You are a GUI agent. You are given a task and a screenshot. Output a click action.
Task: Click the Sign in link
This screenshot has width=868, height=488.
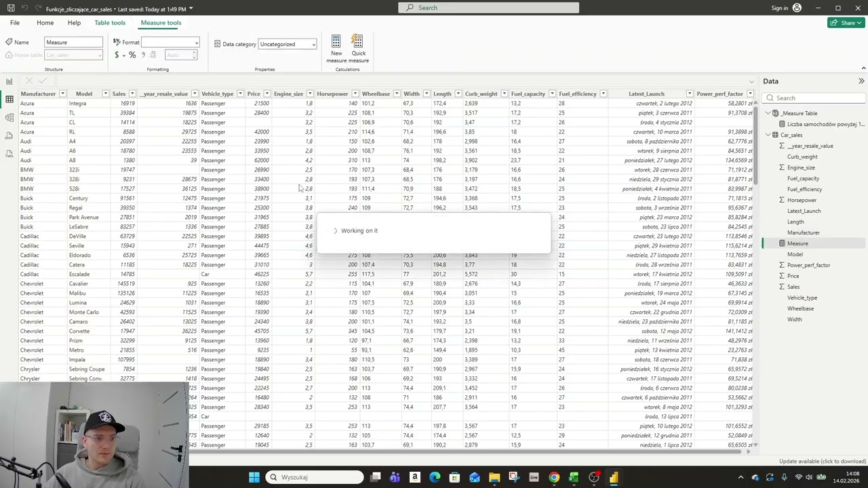[780, 8]
